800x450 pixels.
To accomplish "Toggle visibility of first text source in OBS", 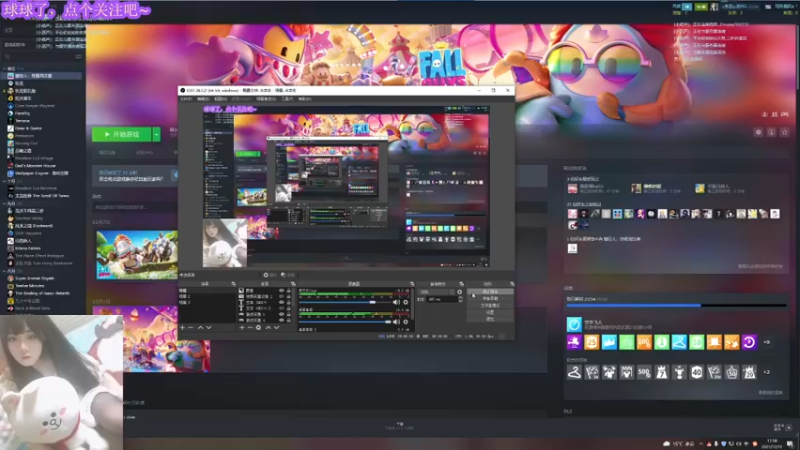I will click(281, 303).
